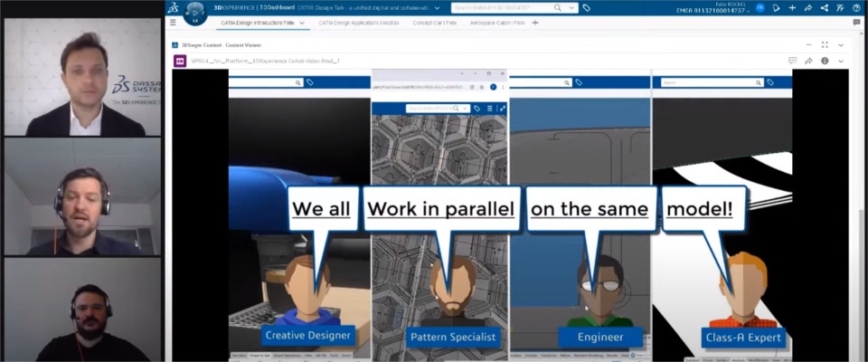The width and height of the screenshot is (868, 362).
Task: Click tag icon in Pattern Specialist inner toolbar
Action: coord(477,109)
